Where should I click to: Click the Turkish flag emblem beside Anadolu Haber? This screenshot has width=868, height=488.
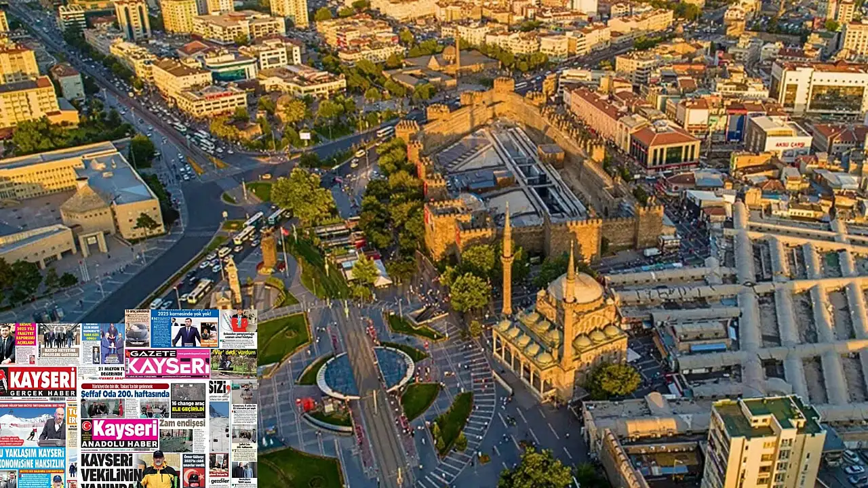86,426
